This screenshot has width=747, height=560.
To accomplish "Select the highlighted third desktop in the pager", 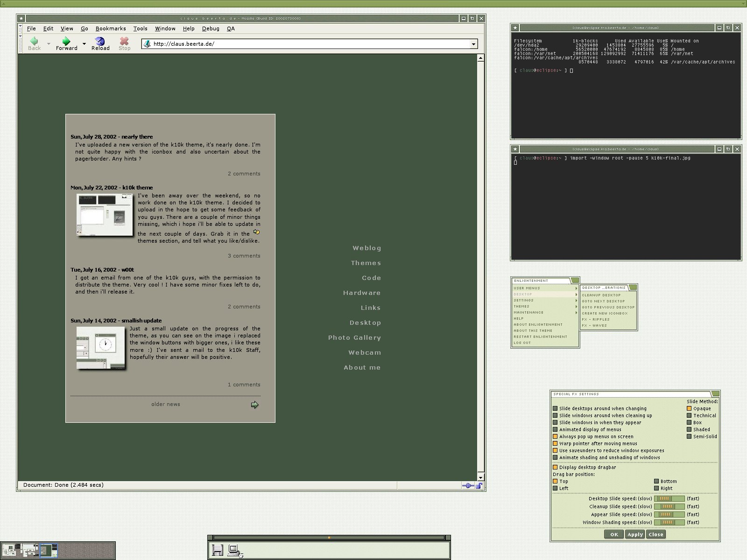I will 49,551.
